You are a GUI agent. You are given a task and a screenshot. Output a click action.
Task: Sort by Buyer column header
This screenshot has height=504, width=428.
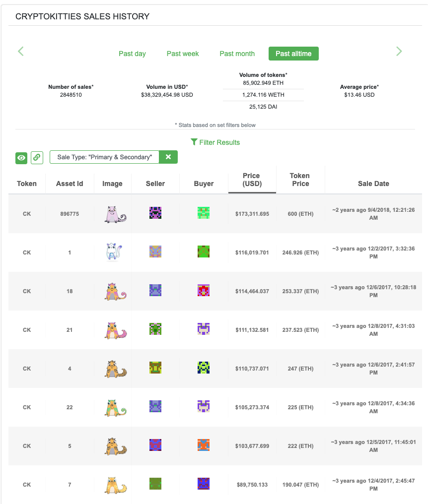point(204,184)
